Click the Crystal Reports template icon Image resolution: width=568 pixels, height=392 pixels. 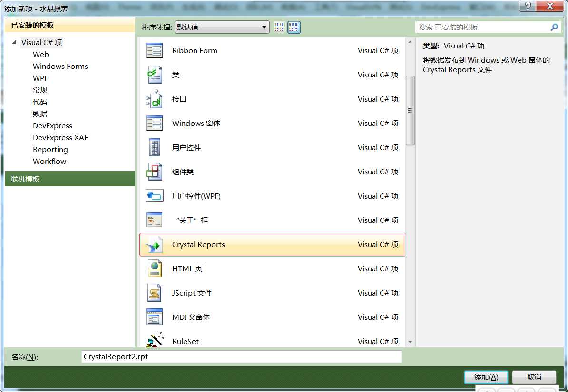pyautogui.click(x=154, y=245)
